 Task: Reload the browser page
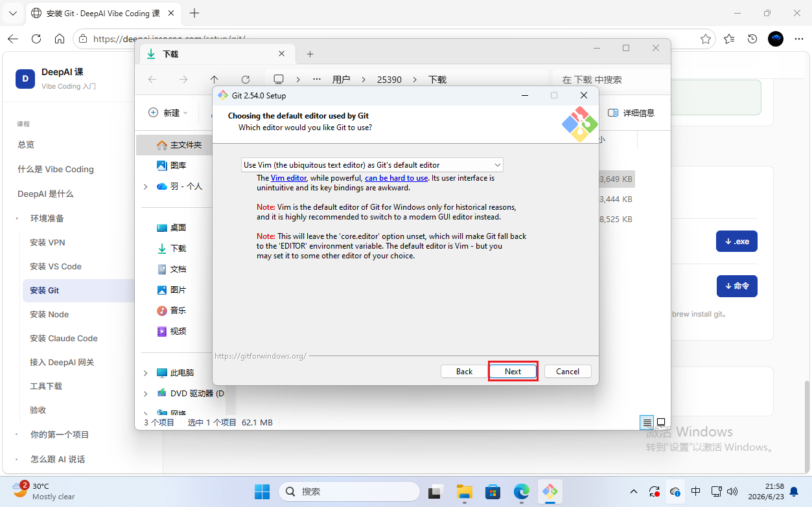pyautogui.click(x=36, y=39)
